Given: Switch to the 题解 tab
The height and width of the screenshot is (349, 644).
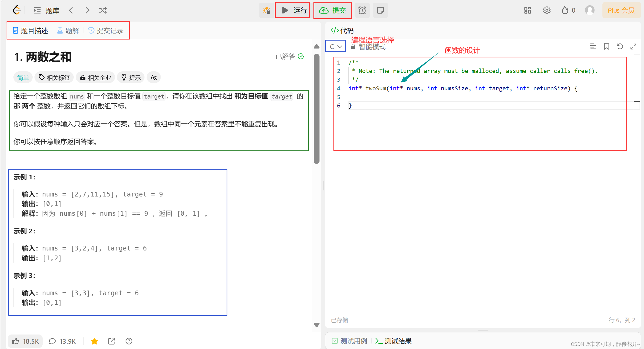Looking at the screenshot, I should 68,31.
